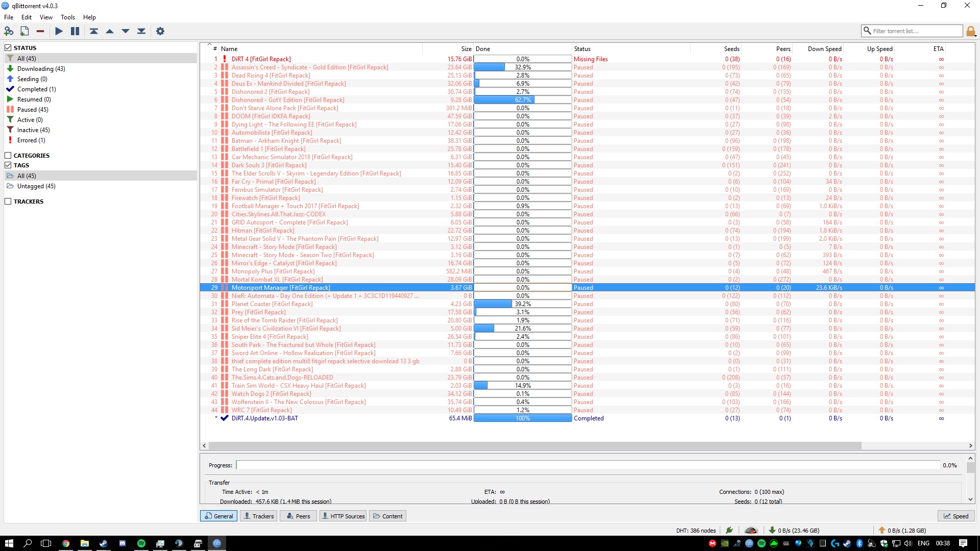Switch to the Content tab
Screen dimensions: 980x551
[x=387, y=516]
